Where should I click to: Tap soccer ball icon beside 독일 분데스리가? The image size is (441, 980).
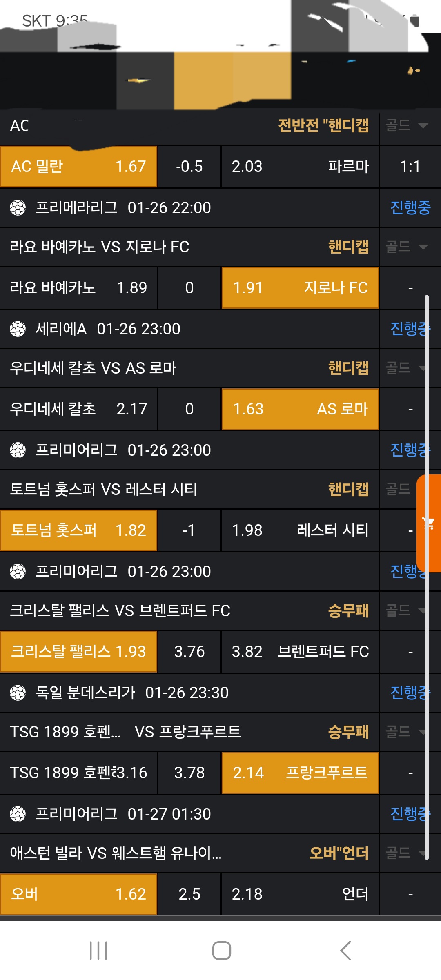pyautogui.click(x=18, y=693)
